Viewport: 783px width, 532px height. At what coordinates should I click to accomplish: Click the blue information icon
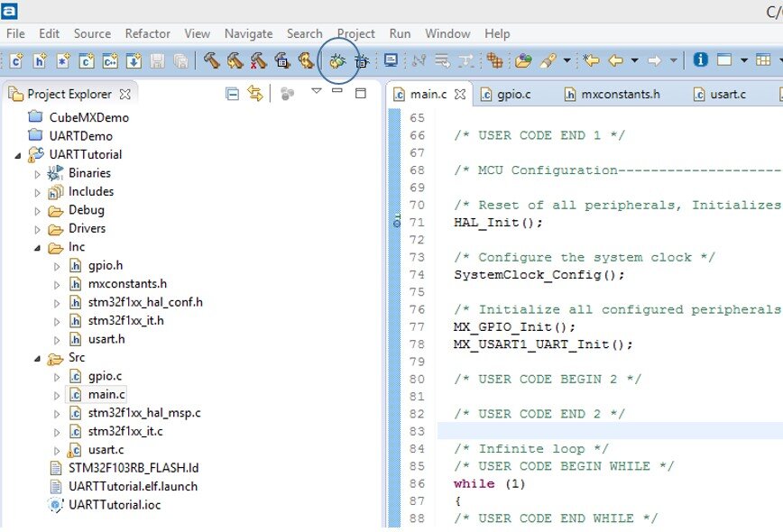coord(700,60)
